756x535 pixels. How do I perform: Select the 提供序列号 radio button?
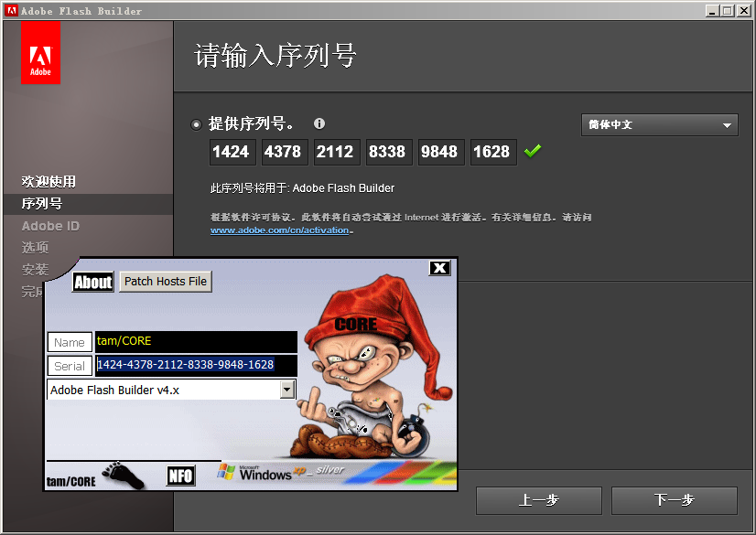pos(196,124)
